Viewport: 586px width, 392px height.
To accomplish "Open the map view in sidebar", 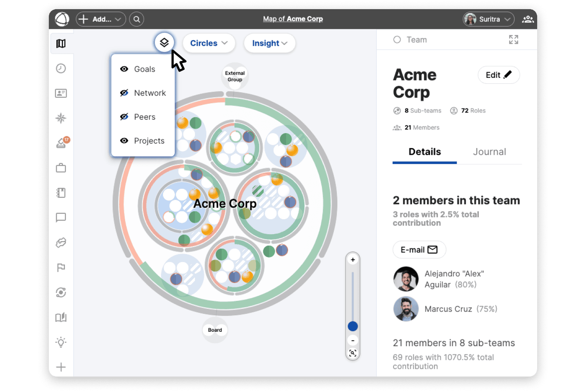I will (61, 43).
